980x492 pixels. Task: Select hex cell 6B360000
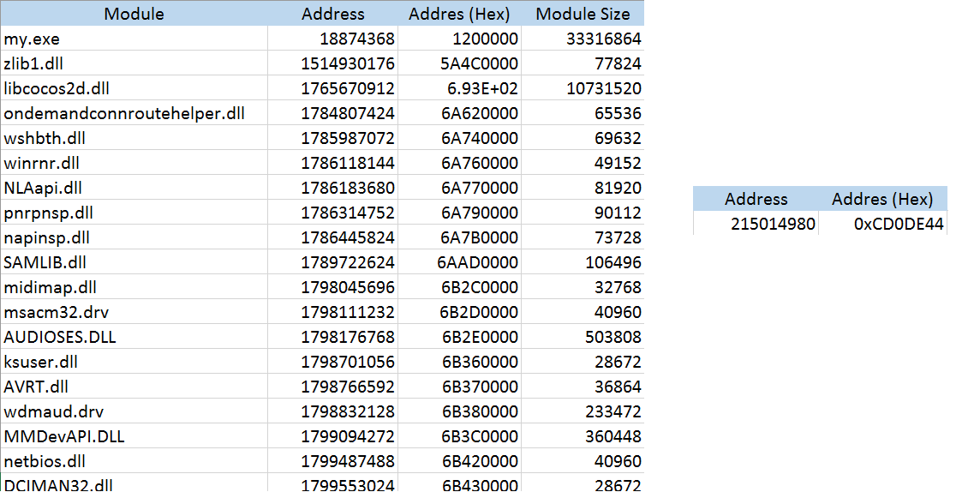point(459,362)
